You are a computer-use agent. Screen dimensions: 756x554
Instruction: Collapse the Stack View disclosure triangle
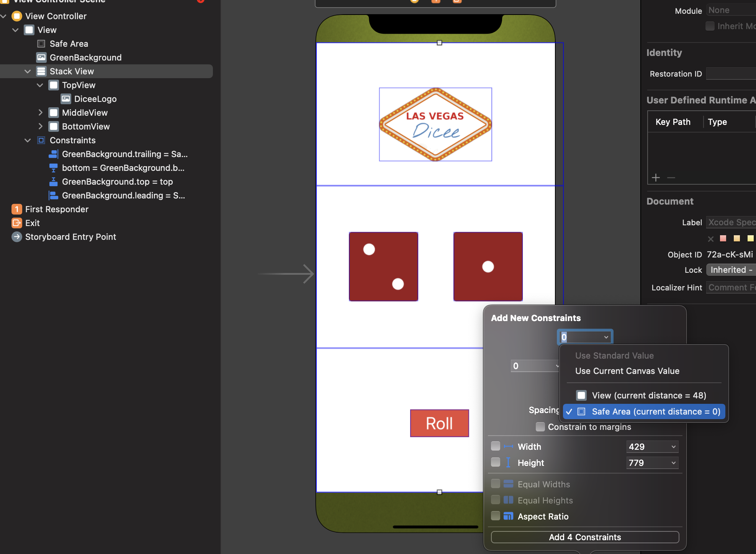(x=28, y=71)
